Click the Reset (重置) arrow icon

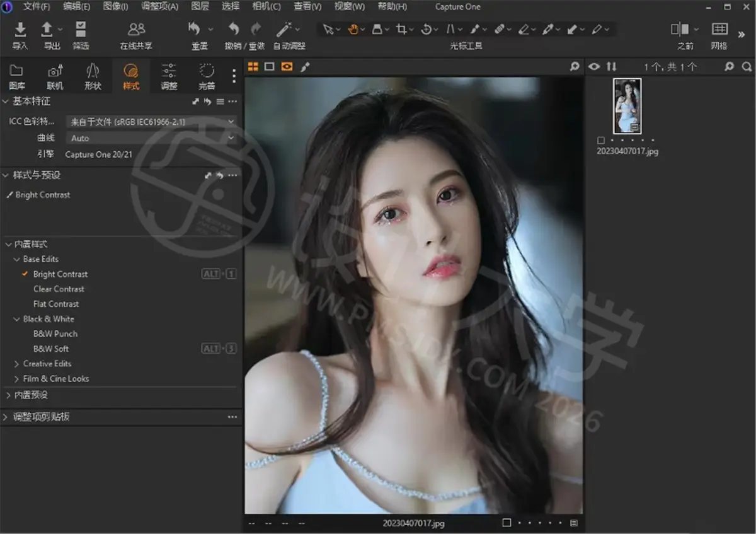194,29
